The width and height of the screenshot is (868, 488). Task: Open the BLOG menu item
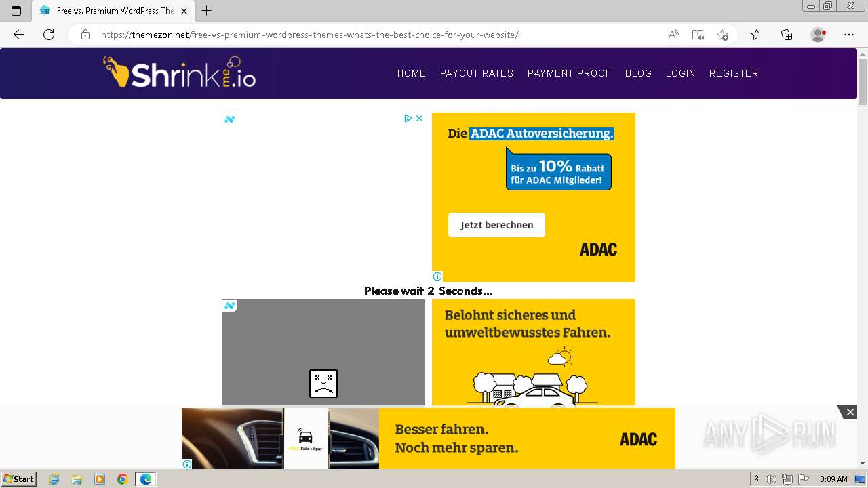coord(638,73)
